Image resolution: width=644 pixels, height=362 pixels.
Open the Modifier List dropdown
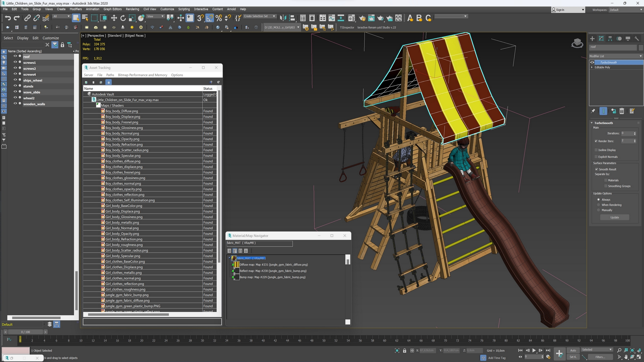[x=616, y=56]
